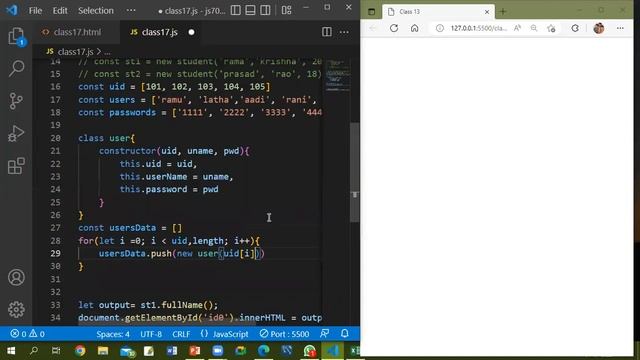Open the Manage gear menu
This screenshot has height=360, width=640.
[16, 309]
